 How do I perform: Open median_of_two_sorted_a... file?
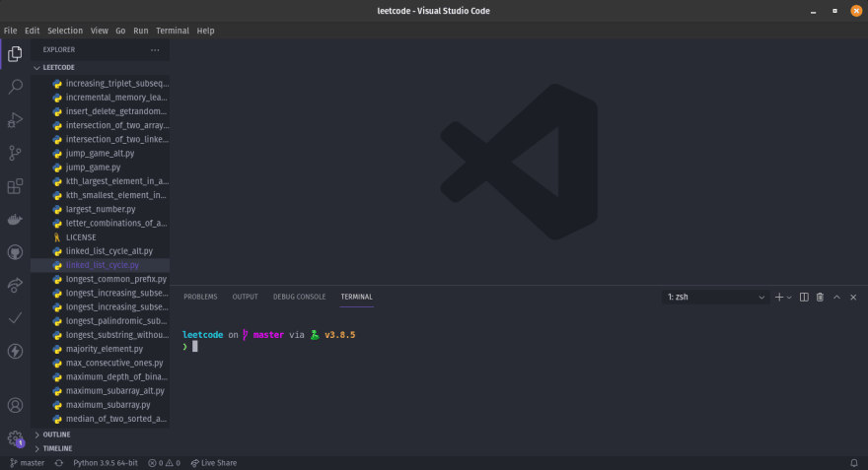click(101, 419)
